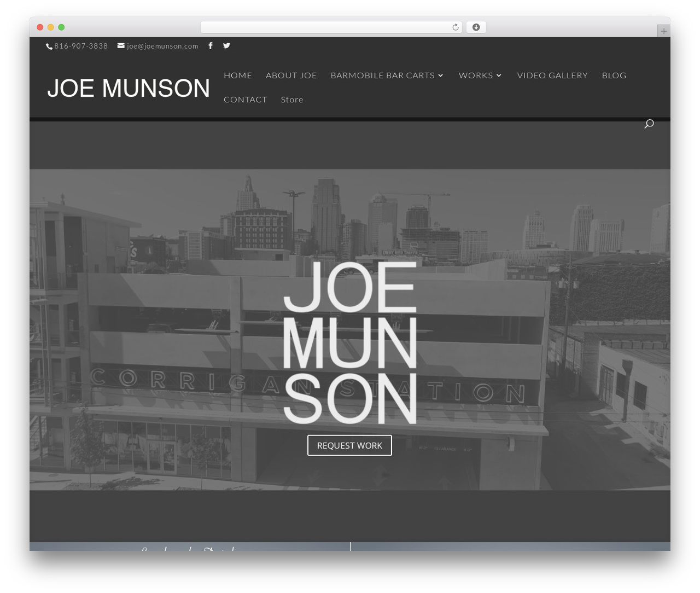Click the browser download icon
This screenshot has height=593, width=700.
coord(476,27)
